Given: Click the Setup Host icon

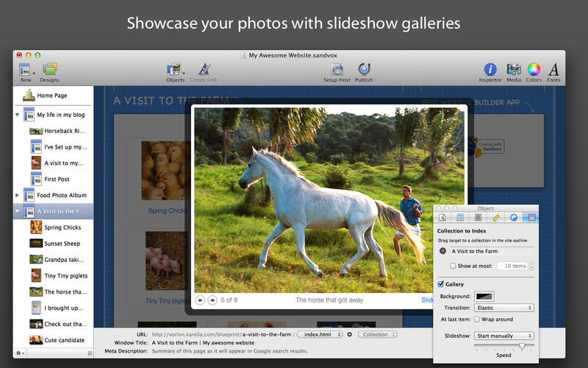Looking at the screenshot, I should click(337, 71).
